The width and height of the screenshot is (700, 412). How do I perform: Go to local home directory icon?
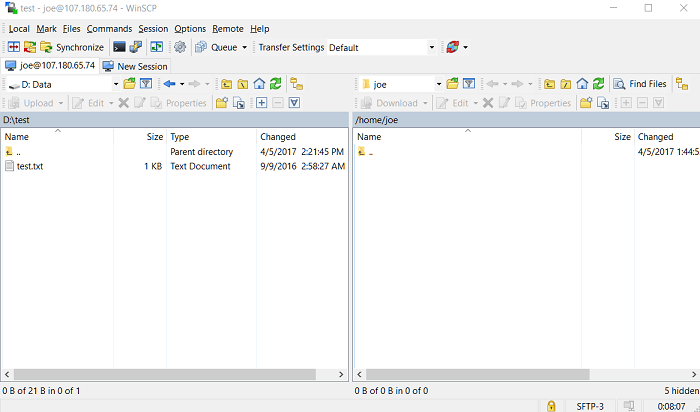(x=259, y=84)
